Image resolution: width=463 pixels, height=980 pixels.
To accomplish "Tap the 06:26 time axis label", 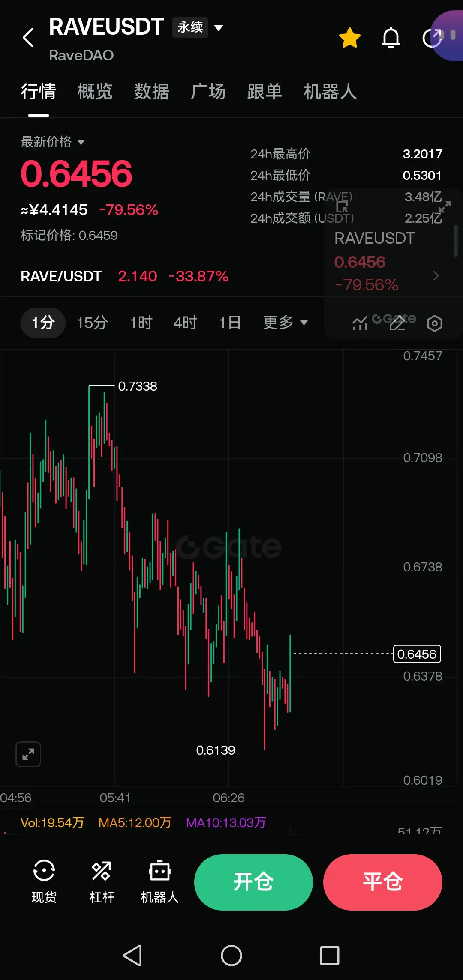I will [228, 798].
